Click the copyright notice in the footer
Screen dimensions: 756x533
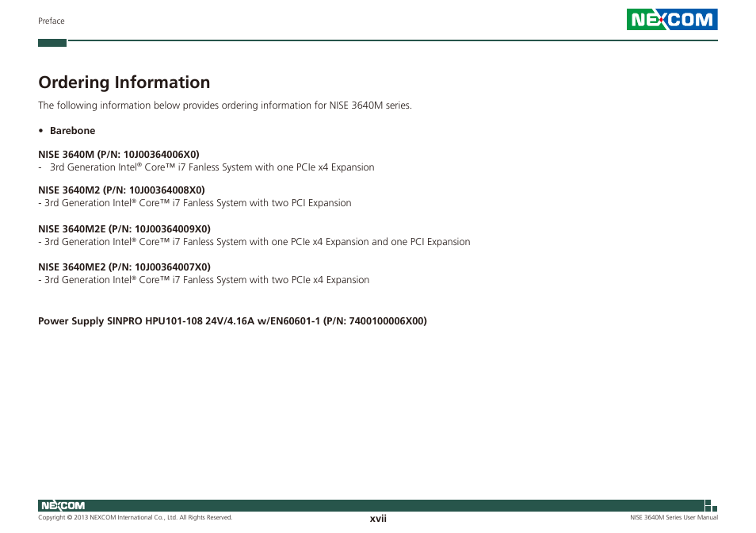coord(135,518)
